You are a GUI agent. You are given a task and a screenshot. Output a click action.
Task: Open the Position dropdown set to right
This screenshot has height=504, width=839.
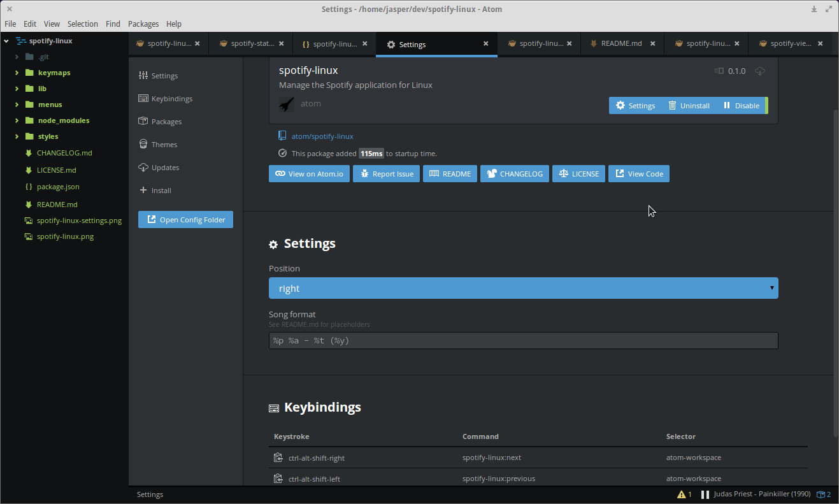pyautogui.click(x=523, y=288)
